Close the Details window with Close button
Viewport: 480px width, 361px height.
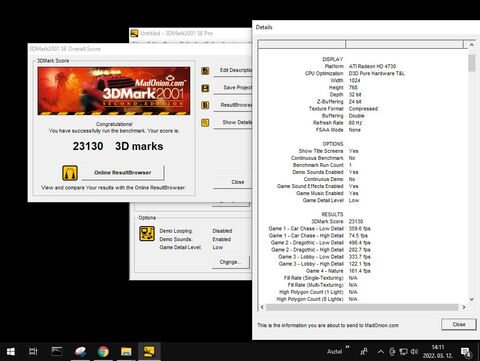pos(459,324)
